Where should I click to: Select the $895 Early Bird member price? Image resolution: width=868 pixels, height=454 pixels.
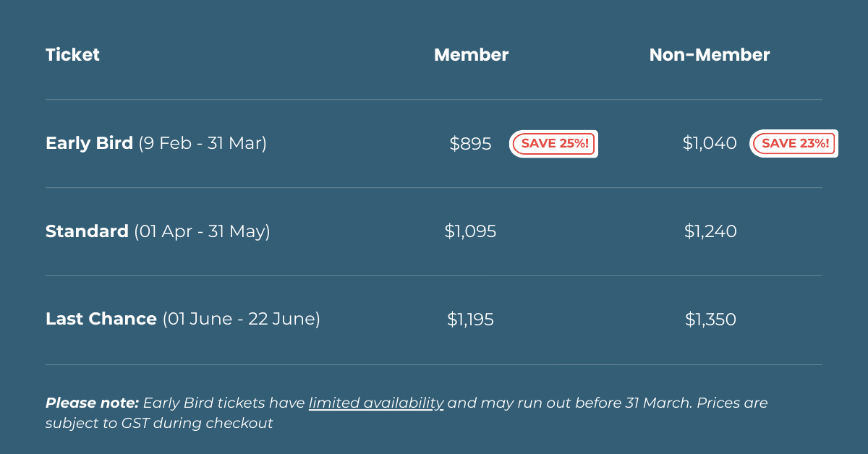coord(470,144)
